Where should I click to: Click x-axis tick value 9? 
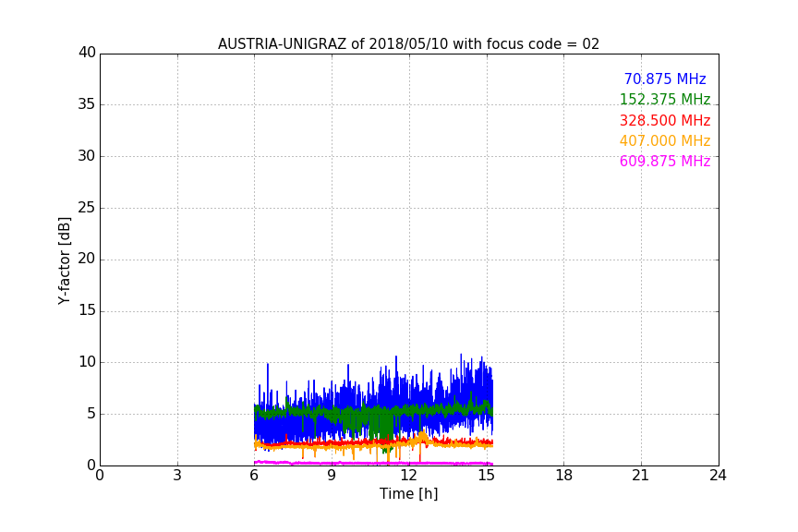point(332,476)
